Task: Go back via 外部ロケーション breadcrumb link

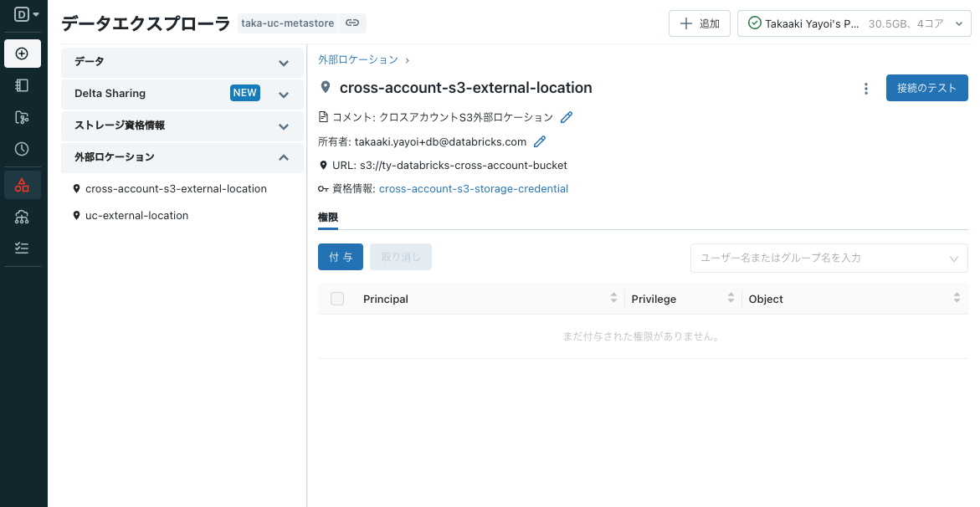Action: (x=358, y=60)
